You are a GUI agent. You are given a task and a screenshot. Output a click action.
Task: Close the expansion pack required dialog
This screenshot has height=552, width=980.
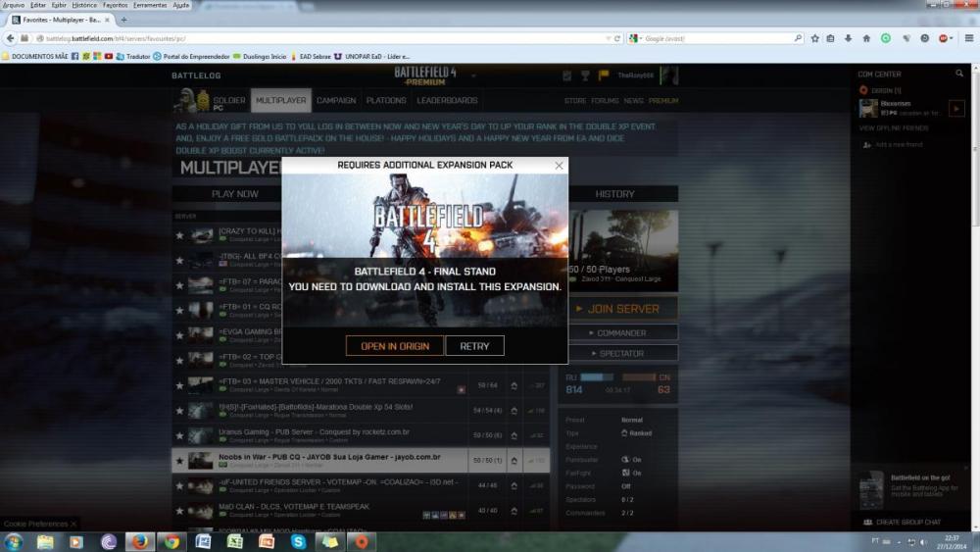(560, 166)
